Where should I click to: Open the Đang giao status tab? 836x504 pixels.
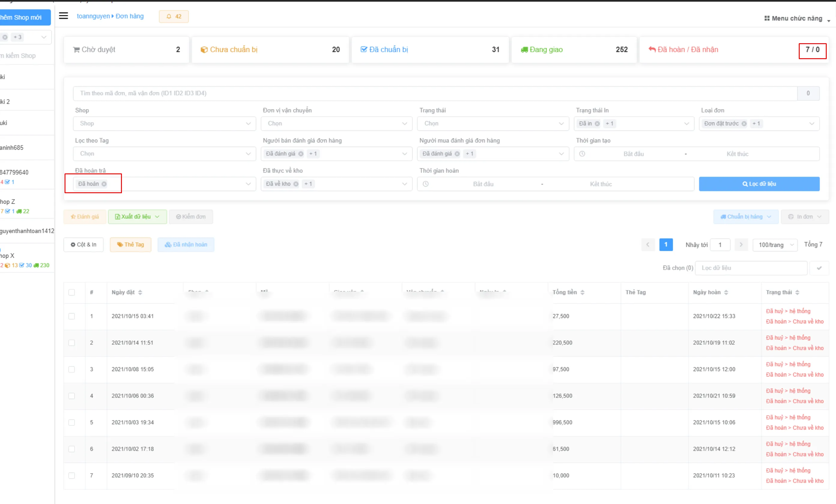pos(574,50)
